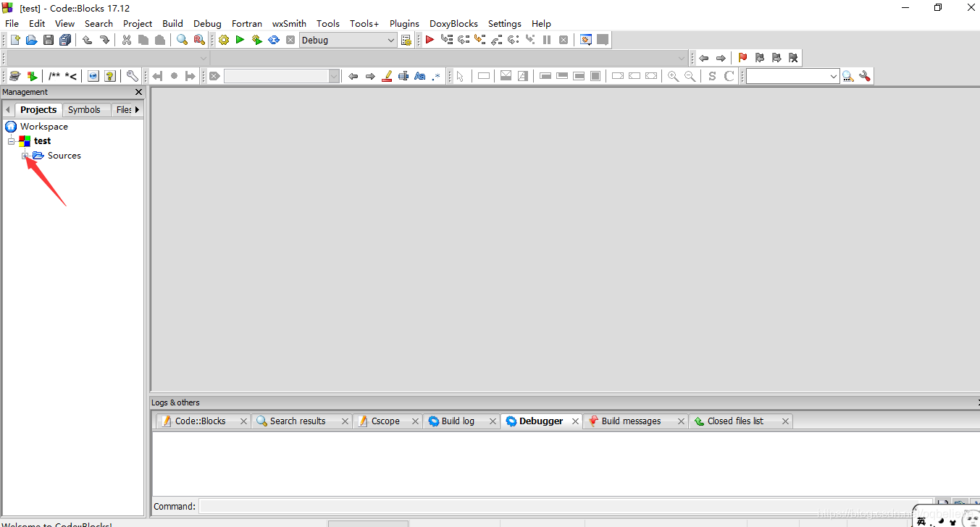Run the ThreadSearch find icon
This screenshot has width=980, height=527.
click(x=847, y=76)
